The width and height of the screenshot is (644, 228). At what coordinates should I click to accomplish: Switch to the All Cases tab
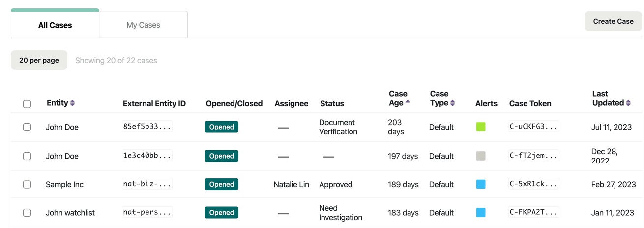click(55, 25)
